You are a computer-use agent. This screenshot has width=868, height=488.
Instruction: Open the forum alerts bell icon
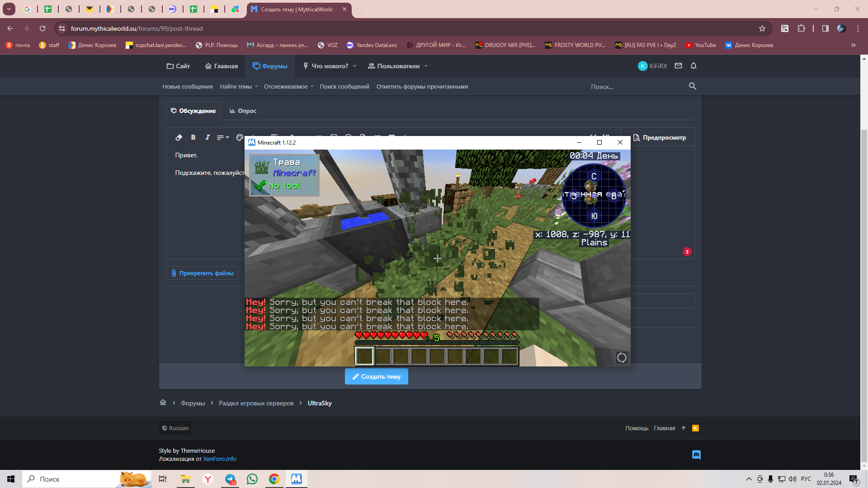click(693, 66)
